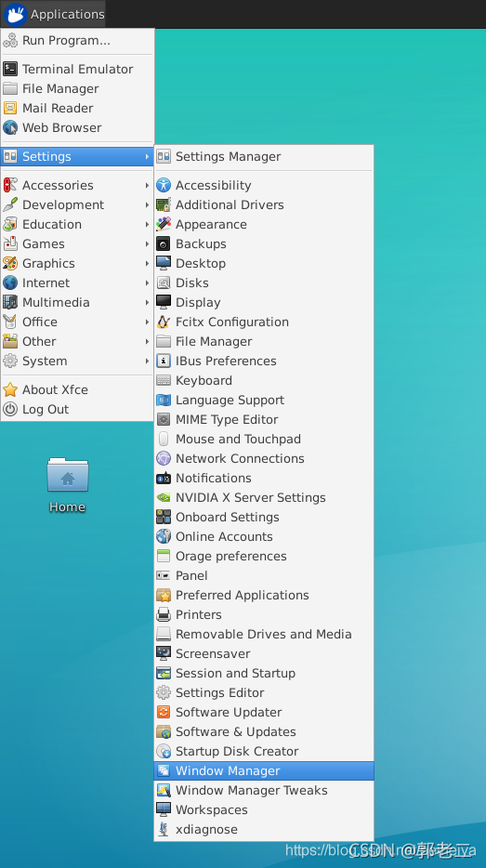This screenshot has width=486, height=868.
Task: Select Software Updater
Action: (264, 713)
